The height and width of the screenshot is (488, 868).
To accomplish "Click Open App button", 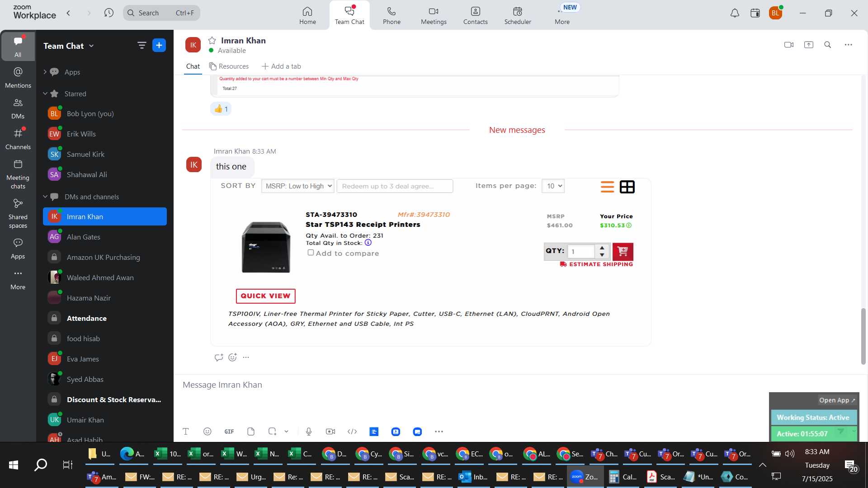I will coord(837,400).
